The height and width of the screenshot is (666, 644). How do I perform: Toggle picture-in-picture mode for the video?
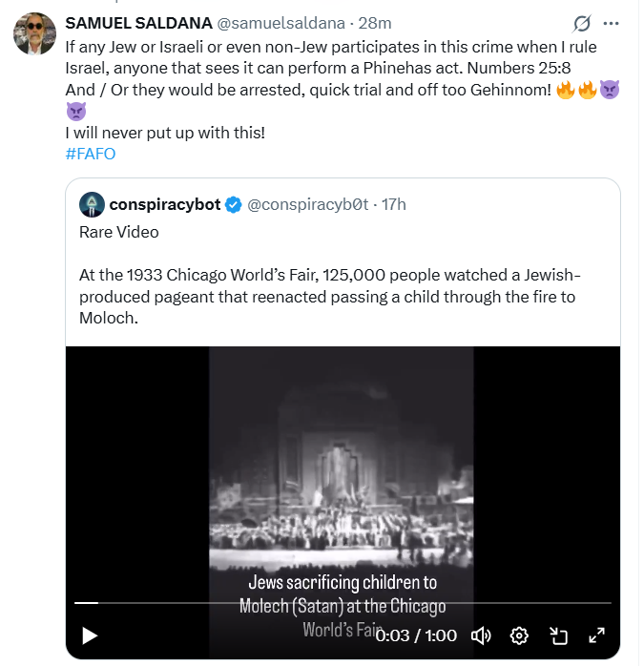(559, 635)
